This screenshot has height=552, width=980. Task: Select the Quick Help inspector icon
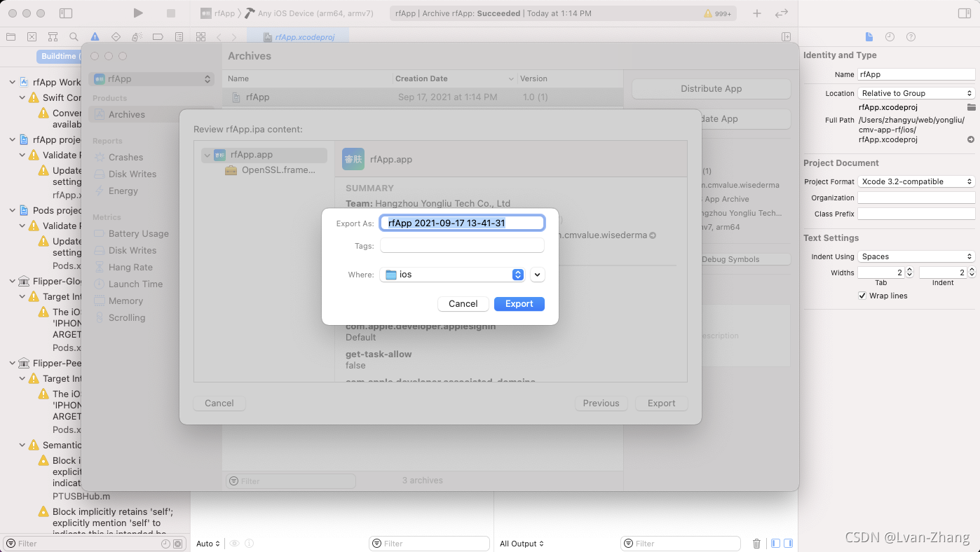(x=911, y=36)
